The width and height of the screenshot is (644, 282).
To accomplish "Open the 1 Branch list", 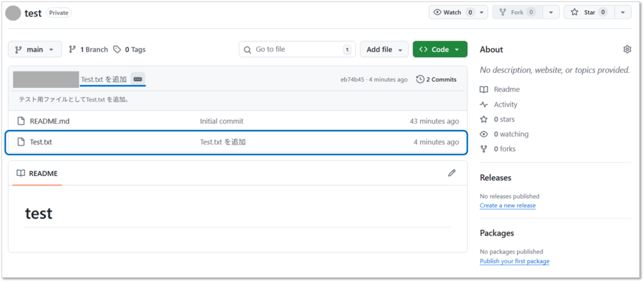I will click(x=88, y=50).
